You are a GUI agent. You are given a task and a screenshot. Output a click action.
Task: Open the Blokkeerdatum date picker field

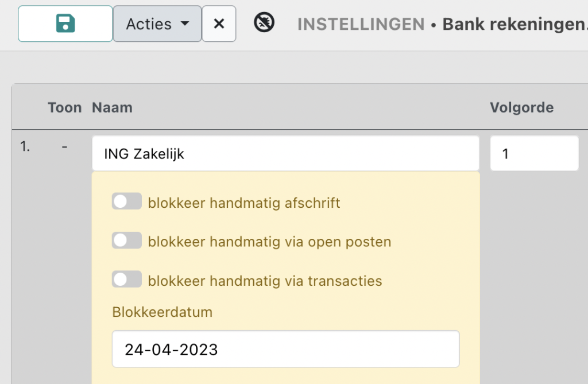[x=285, y=348]
